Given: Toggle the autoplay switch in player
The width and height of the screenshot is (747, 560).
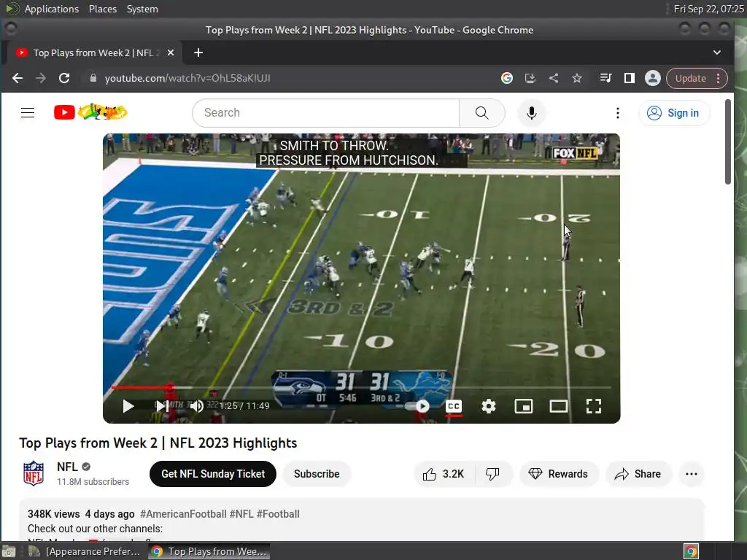Looking at the screenshot, I should click(x=417, y=406).
